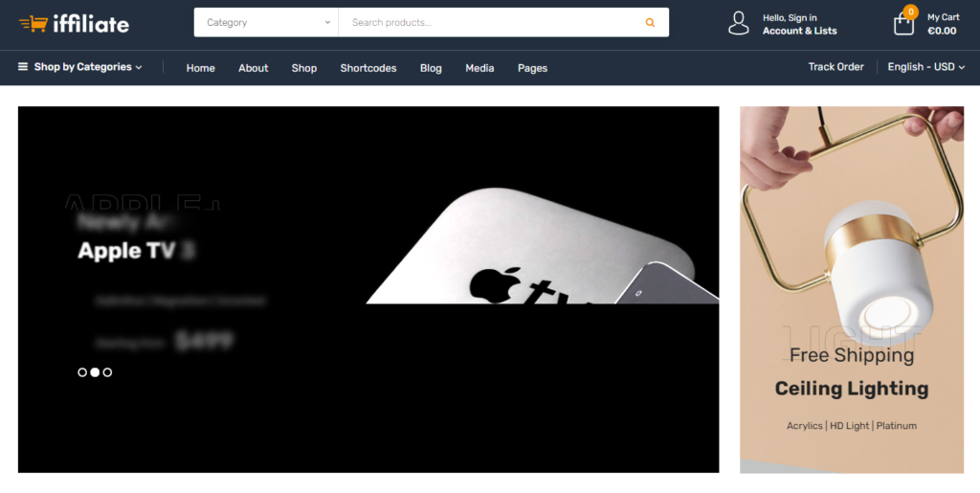The width and height of the screenshot is (980, 493).
Task: Select the first slider pagination dot
Action: [82, 372]
